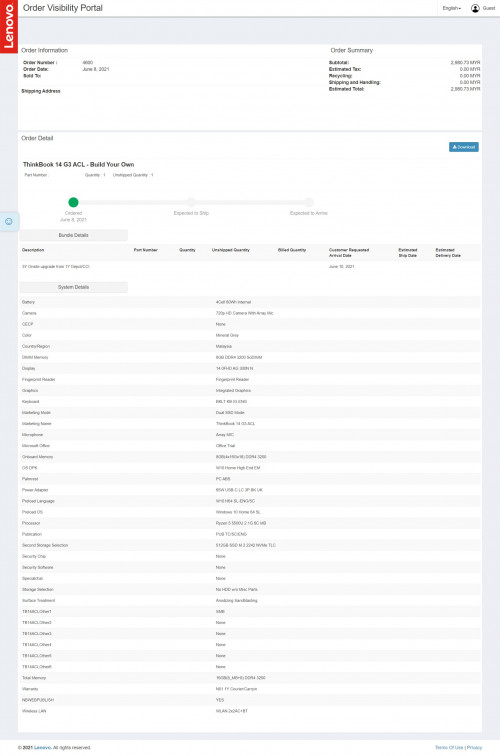Open the English language dropdown
This screenshot has width=500, height=756.
[452, 8]
